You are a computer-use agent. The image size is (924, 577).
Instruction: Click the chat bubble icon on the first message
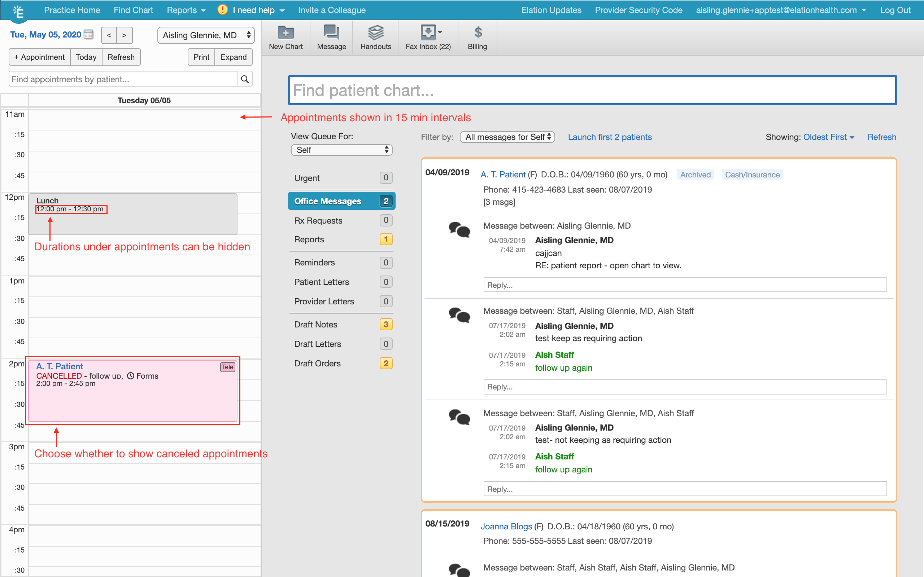(x=459, y=230)
